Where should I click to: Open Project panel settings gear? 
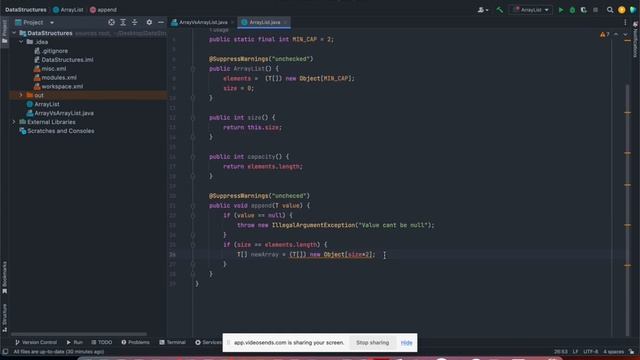pos(149,22)
